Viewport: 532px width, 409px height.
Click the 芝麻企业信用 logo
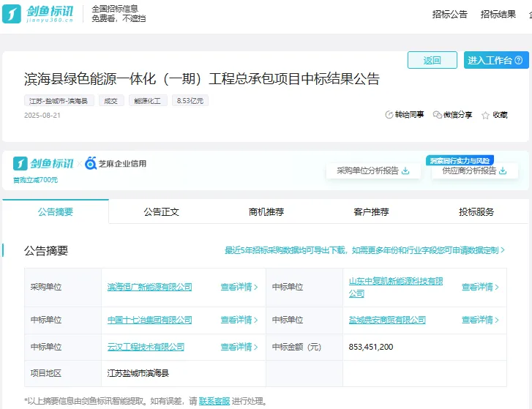116,163
